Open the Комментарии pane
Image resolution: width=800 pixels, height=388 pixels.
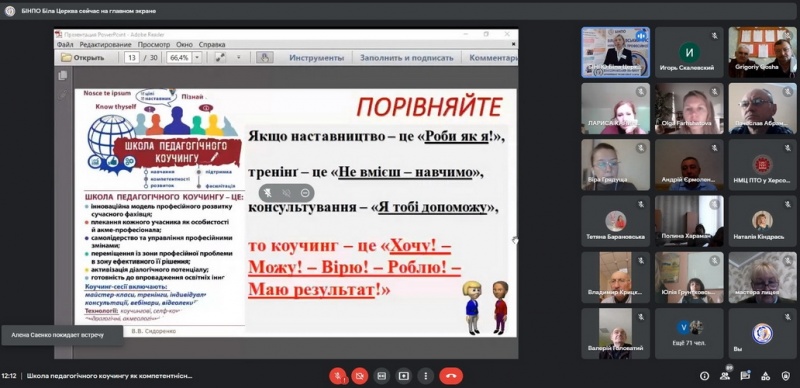click(x=493, y=58)
